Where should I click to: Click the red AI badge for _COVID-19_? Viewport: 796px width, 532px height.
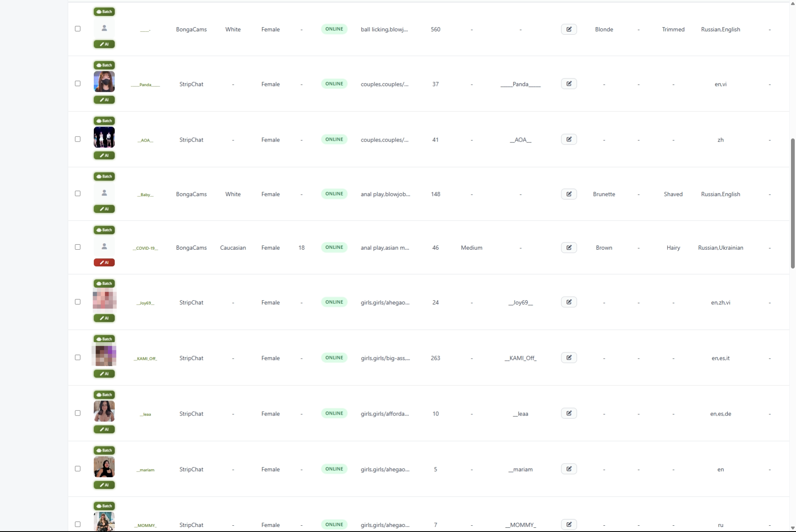(x=104, y=263)
